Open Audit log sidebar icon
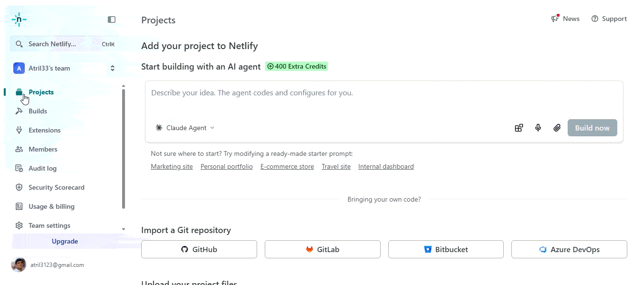644x285 pixels. point(19,168)
